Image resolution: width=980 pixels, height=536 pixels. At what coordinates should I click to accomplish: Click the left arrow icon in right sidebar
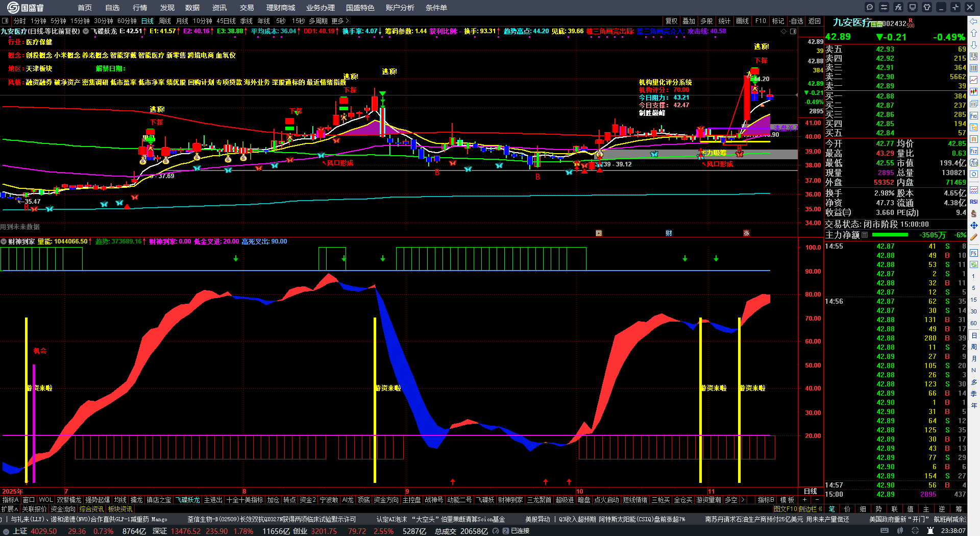pos(974,21)
